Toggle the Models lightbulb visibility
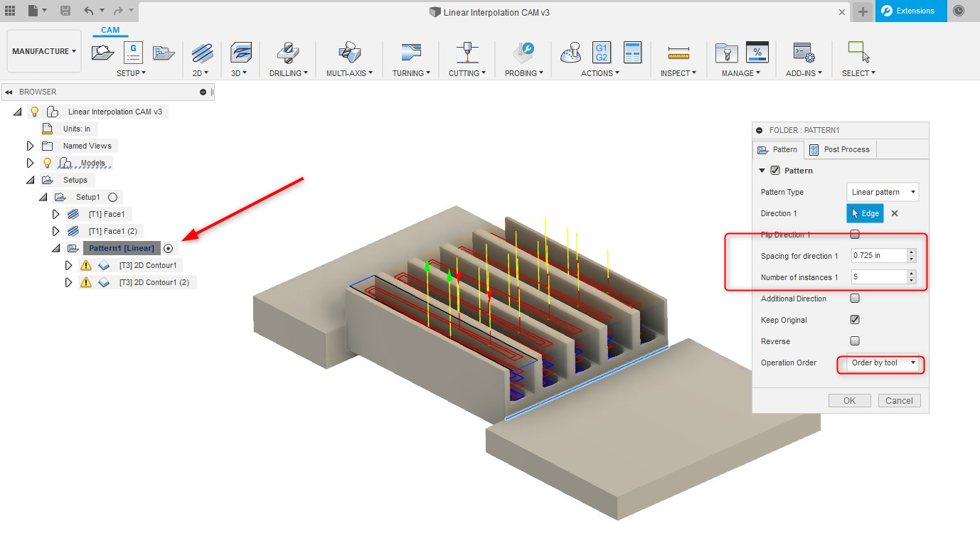980x536 pixels. (48, 163)
